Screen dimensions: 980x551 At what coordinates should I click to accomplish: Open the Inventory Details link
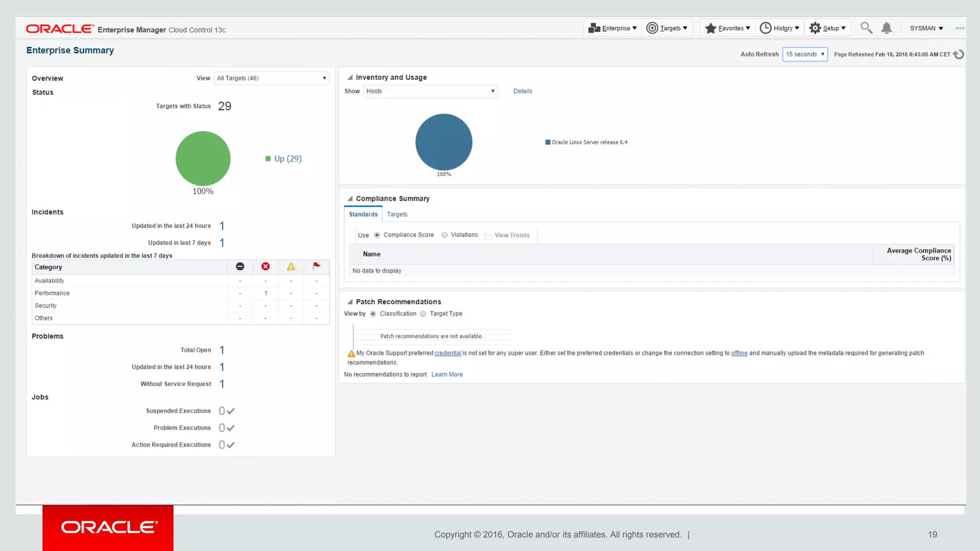[523, 91]
